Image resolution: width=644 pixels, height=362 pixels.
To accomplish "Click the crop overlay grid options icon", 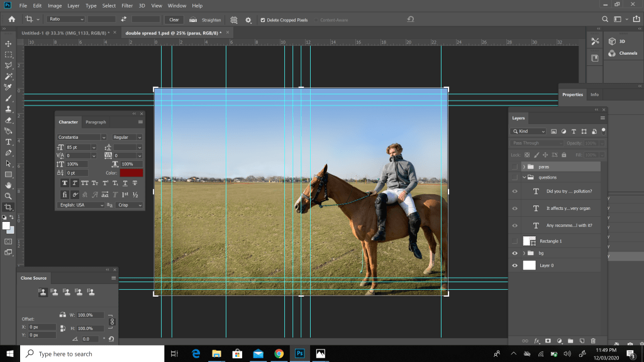I will 234,19.
